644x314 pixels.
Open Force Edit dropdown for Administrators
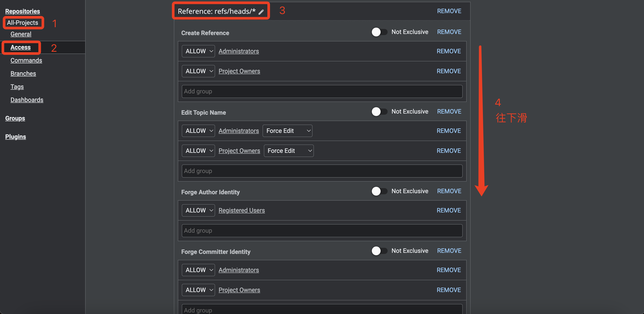(287, 131)
